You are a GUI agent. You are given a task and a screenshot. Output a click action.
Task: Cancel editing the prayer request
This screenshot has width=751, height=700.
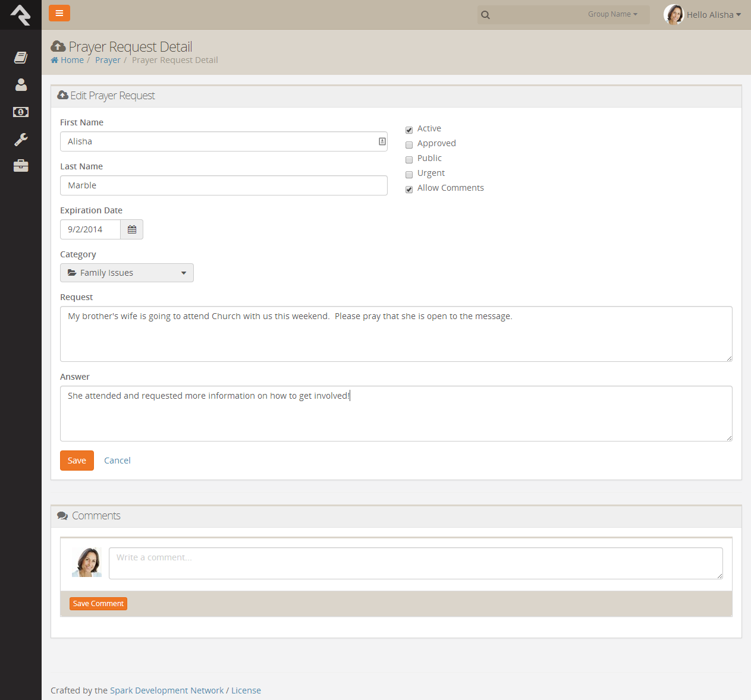[117, 461]
